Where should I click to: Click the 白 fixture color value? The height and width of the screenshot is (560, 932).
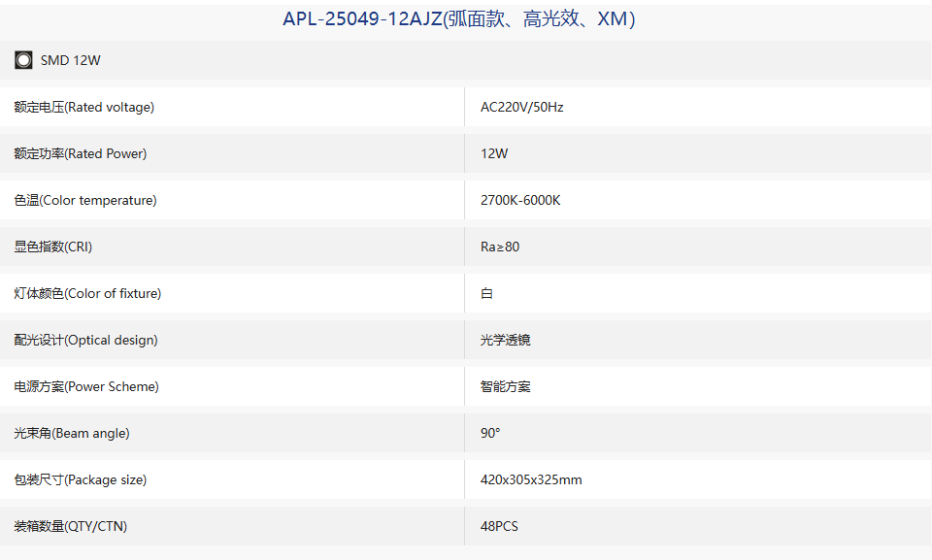(486, 293)
